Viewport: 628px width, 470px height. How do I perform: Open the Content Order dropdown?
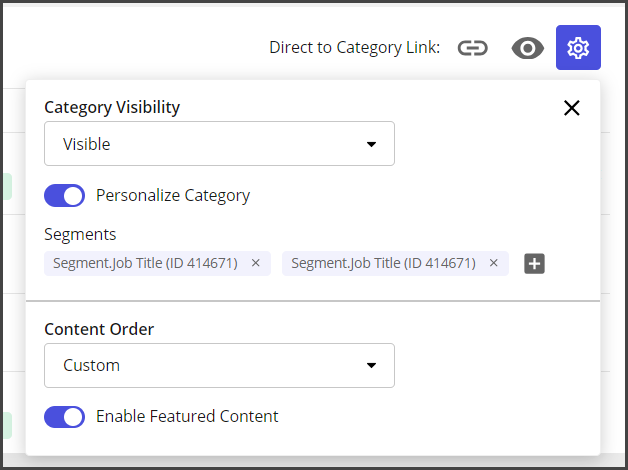click(x=219, y=366)
